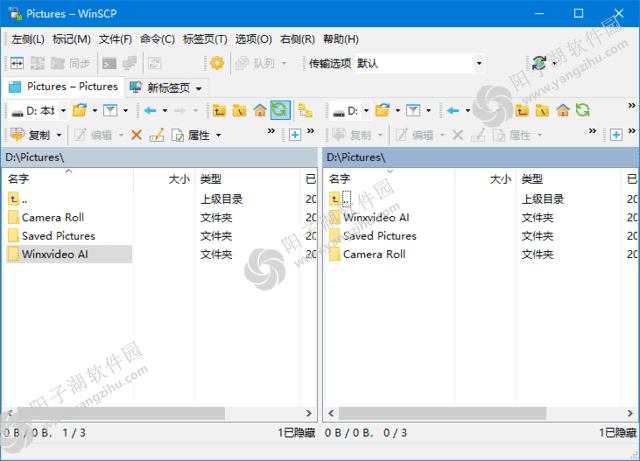The image size is (640, 461).
Task: Click the plus icon in left panel toolbar
Action: click(295, 135)
